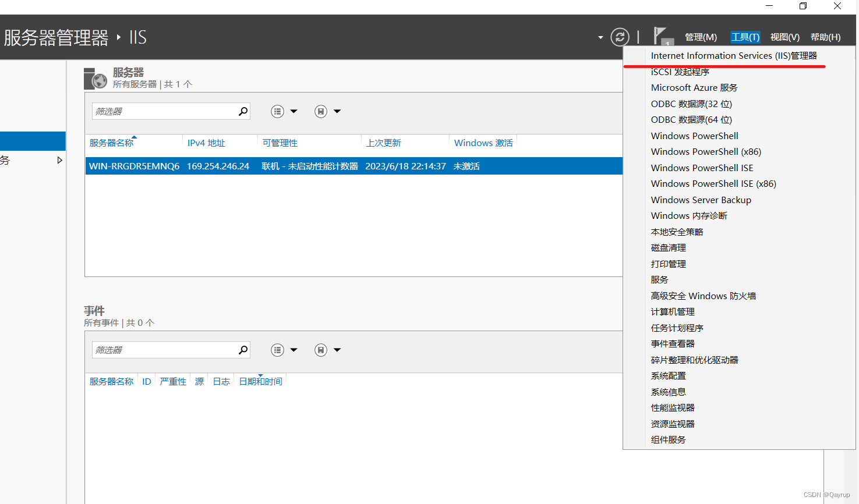The height and width of the screenshot is (504, 859).
Task: Open Windows 内存诊断
Action: pyautogui.click(x=689, y=216)
